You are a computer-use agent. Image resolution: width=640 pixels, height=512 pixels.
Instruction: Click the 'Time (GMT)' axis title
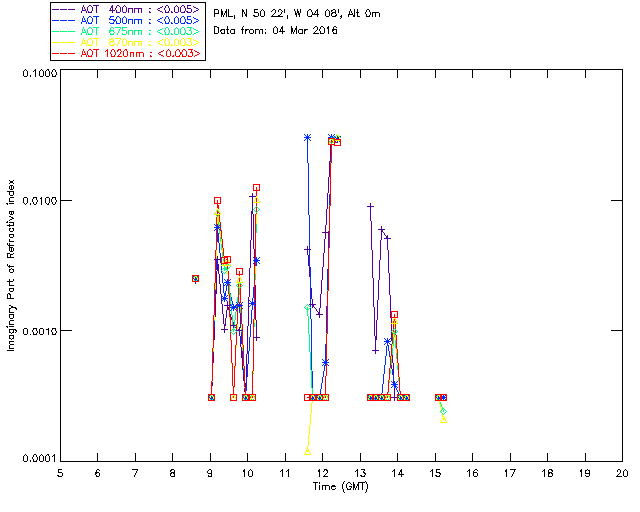pyautogui.click(x=340, y=487)
